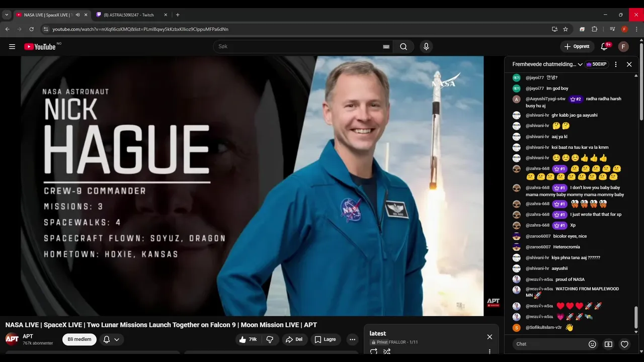
Task: Click the install app icon in the address bar
Action: tap(554, 29)
